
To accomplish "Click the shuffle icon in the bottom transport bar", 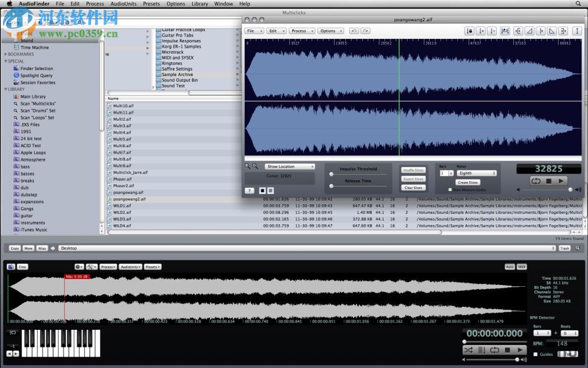I will 468,350.
